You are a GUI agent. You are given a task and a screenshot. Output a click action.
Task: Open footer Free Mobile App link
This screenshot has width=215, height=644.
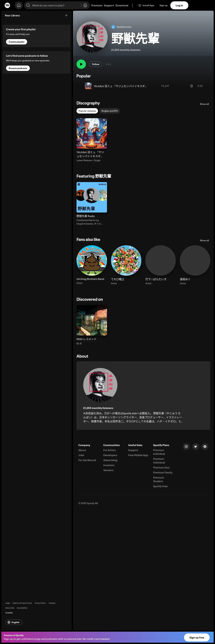tap(138, 455)
